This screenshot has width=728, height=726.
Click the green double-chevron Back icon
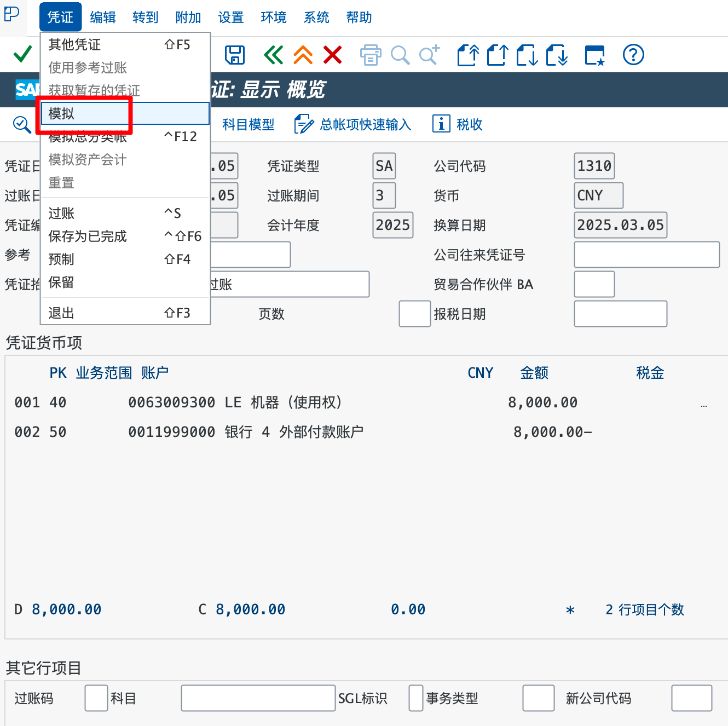(273, 55)
